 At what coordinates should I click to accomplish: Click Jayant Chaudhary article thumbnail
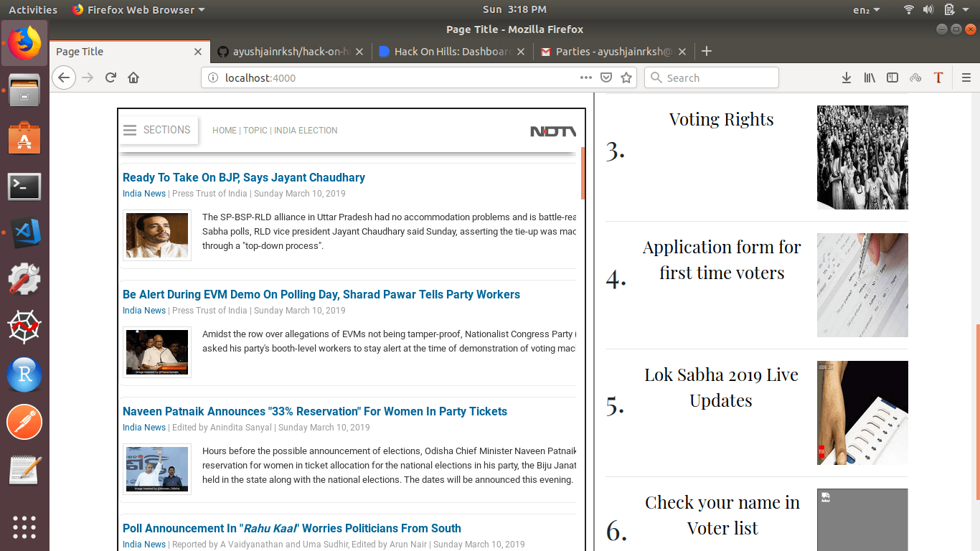pyautogui.click(x=157, y=235)
